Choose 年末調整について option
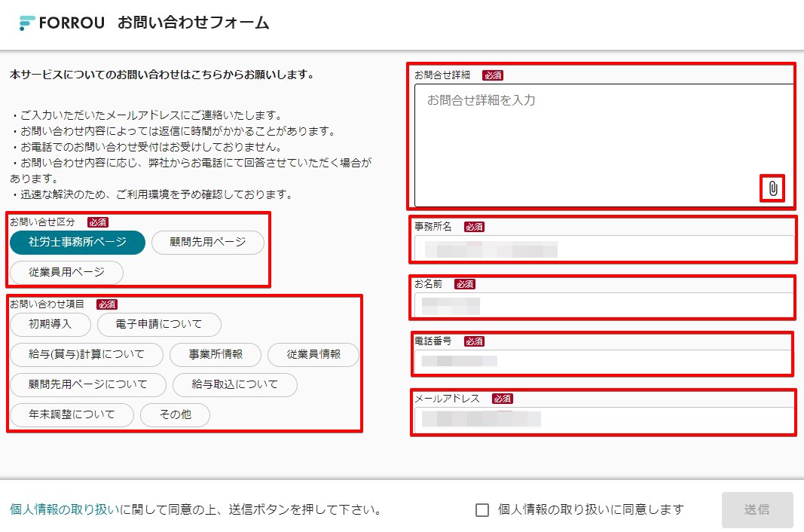The width and height of the screenshot is (804, 532). click(x=72, y=414)
